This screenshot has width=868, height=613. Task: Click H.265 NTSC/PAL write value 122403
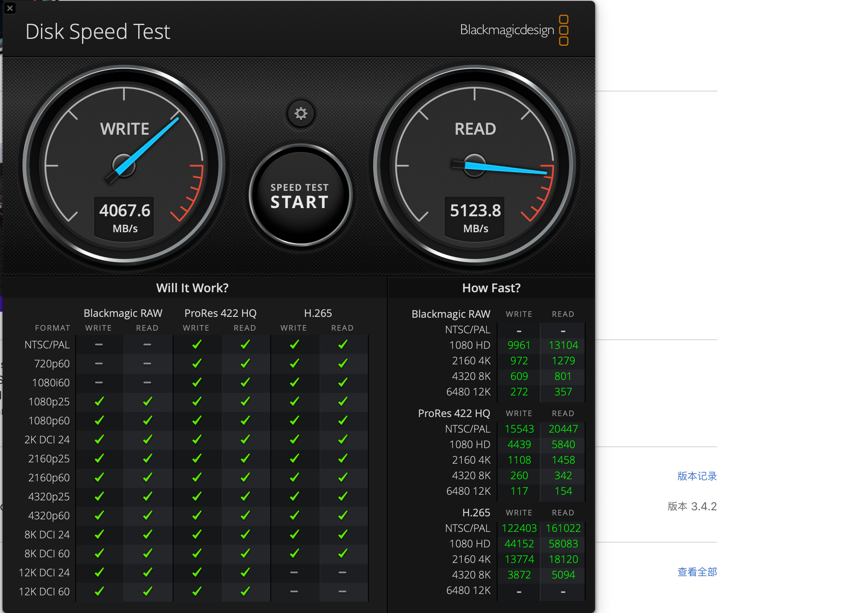519,528
